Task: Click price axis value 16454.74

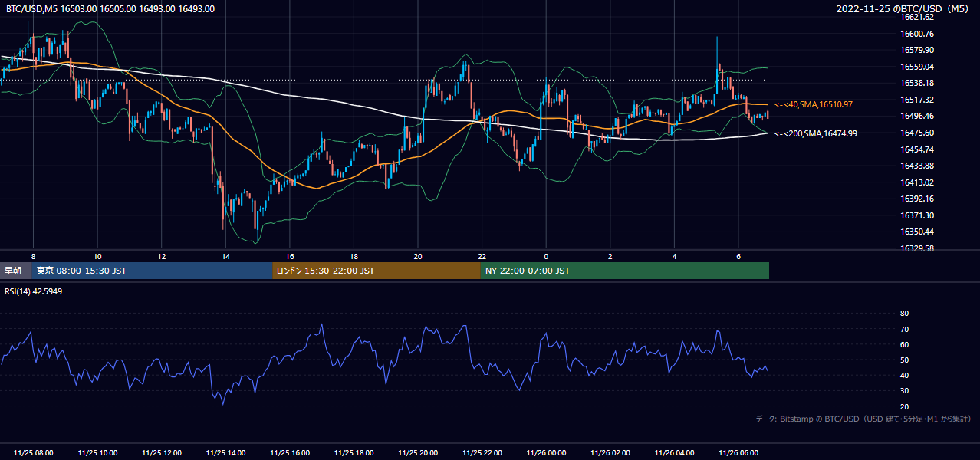Action: tap(917, 149)
